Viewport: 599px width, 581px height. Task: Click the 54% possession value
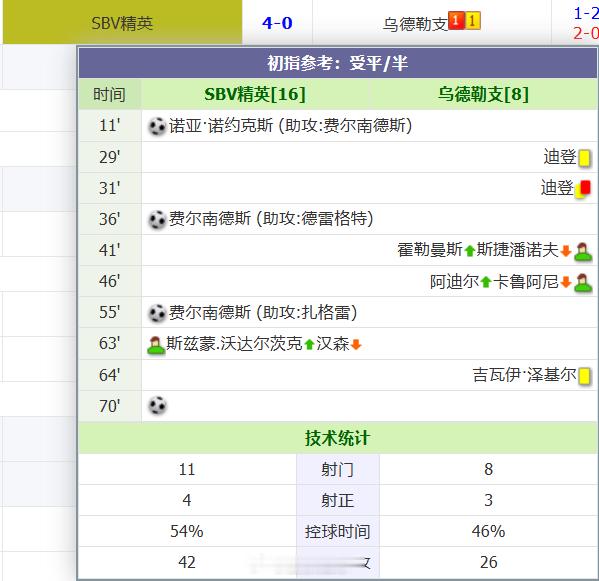tap(187, 531)
